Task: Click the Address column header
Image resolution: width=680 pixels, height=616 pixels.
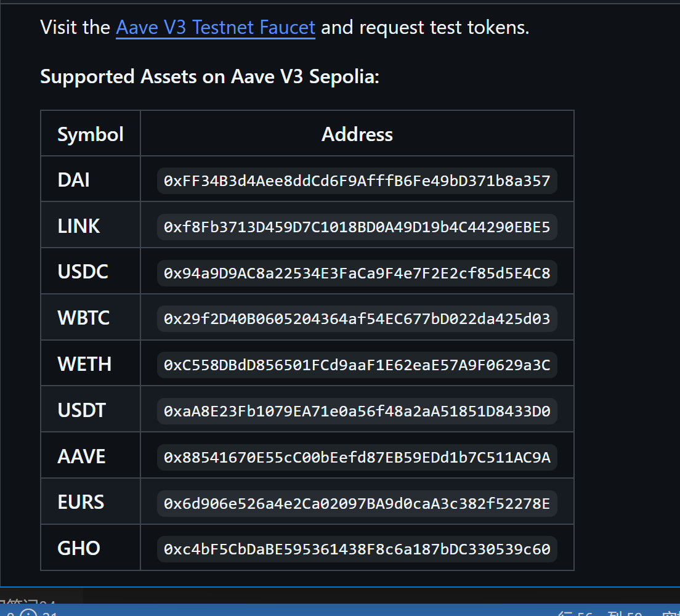Action: coord(357,134)
